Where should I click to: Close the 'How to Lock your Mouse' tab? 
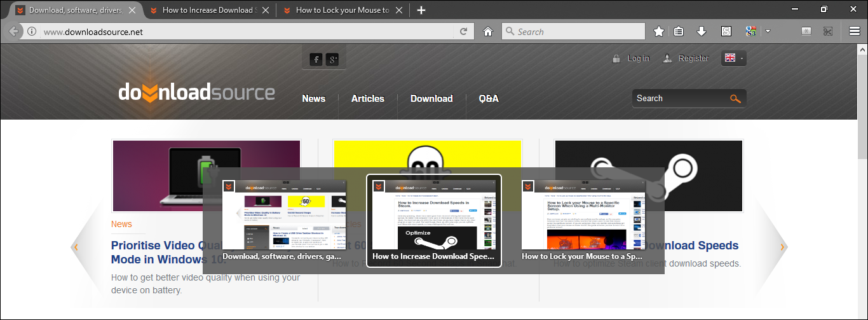click(x=398, y=10)
